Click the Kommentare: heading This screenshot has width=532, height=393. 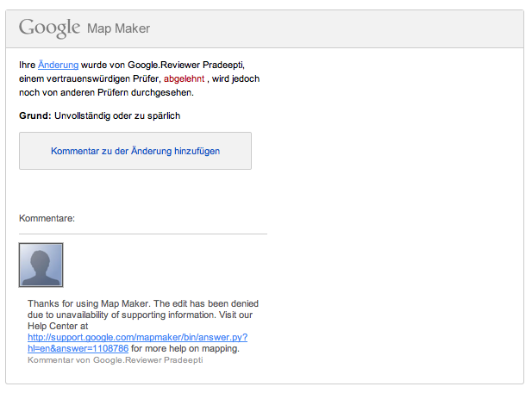47,218
